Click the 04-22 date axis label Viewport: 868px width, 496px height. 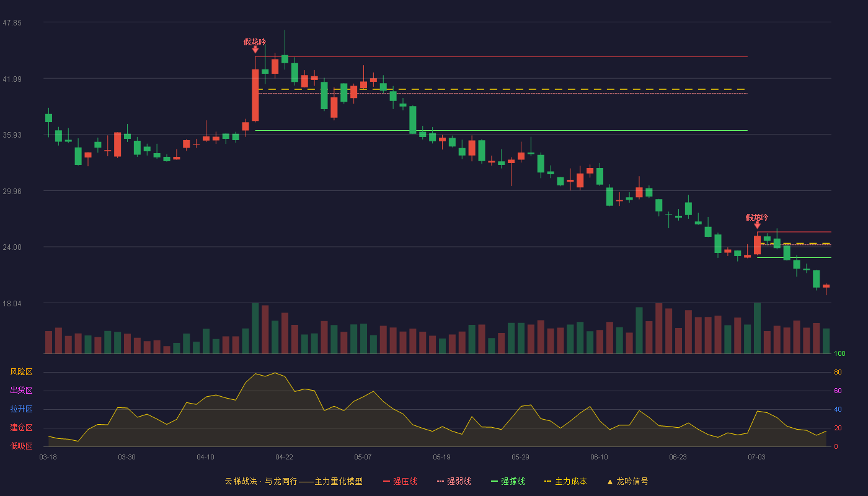(x=284, y=457)
